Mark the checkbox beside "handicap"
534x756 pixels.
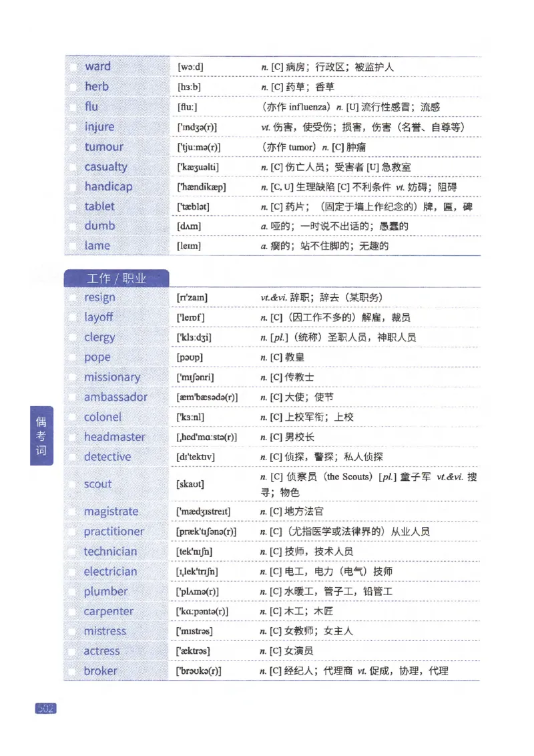pyautogui.click(x=73, y=186)
